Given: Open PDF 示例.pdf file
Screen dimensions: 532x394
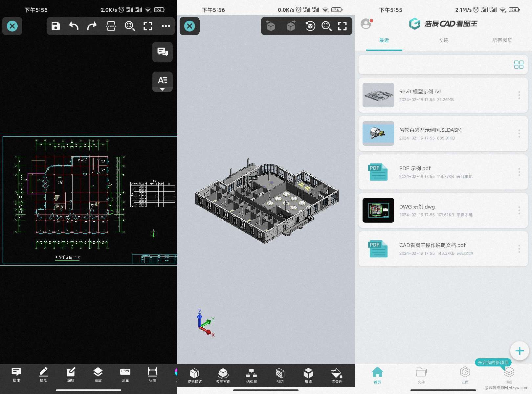Looking at the screenshot, I should (x=443, y=172).
